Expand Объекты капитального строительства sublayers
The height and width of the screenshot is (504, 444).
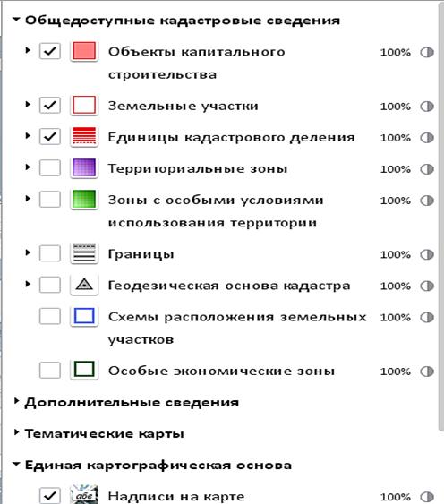click(x=28, y=50)
